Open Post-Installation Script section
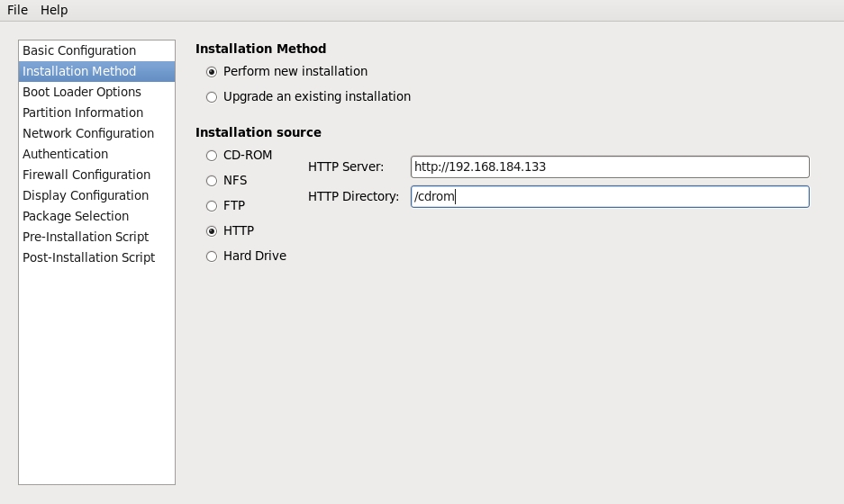Viewport: 844px width, 504px height. (97, 257)
